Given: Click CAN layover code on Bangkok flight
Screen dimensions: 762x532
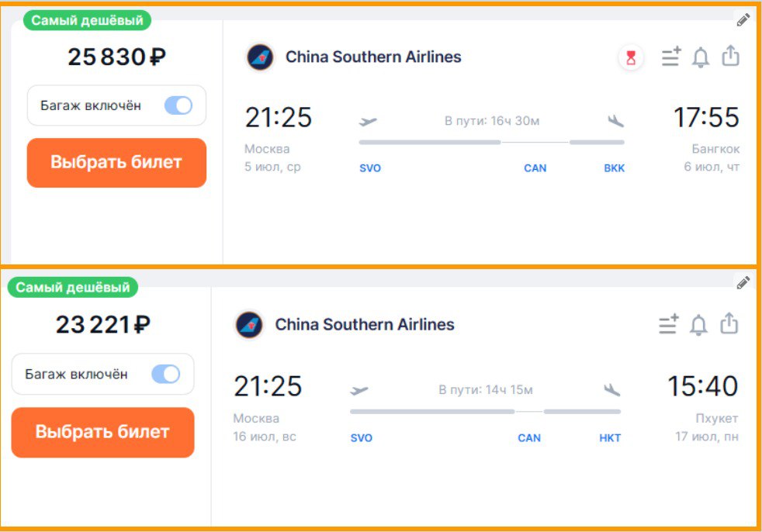Looking at the screenshot, I should (535, 168).
